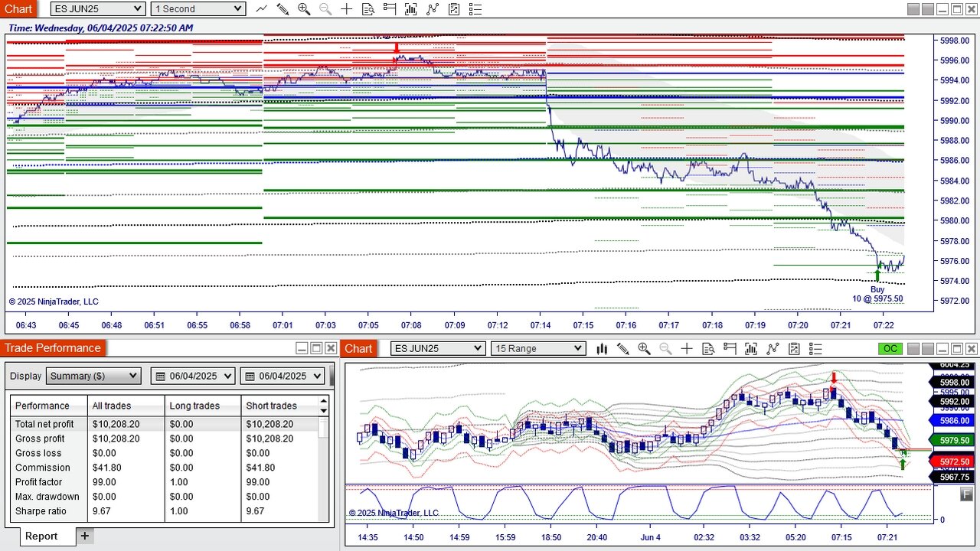Open the clipboard percent icon on the 1 Second chart
Screen dimensions: 980x551
(x=454, y=9)
